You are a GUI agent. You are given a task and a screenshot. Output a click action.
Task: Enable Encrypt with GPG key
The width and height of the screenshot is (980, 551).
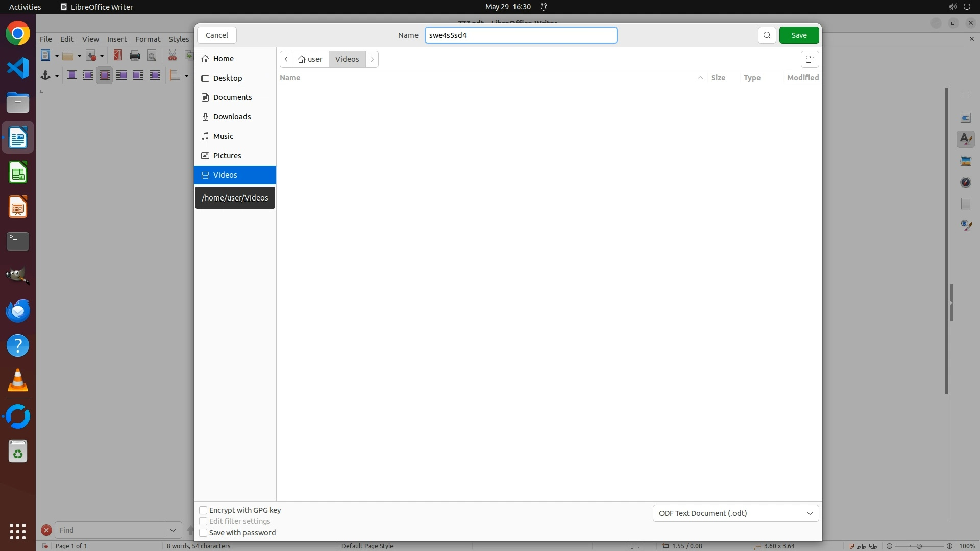point(203,510)
